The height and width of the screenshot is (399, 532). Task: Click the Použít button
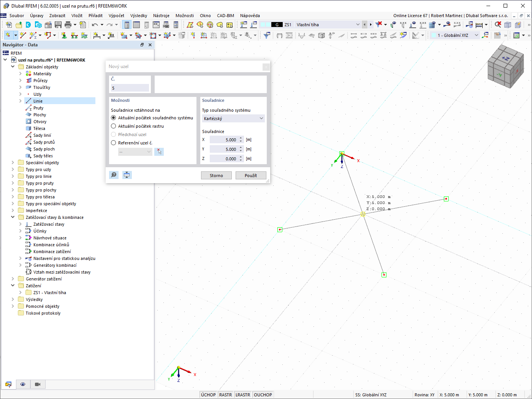point(251,176)
